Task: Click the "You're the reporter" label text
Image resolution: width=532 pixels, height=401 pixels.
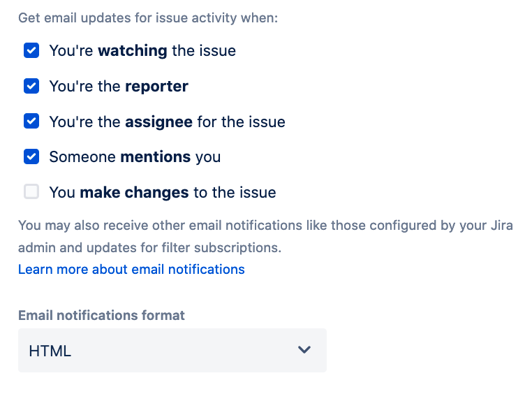Action: coord(119,86)
